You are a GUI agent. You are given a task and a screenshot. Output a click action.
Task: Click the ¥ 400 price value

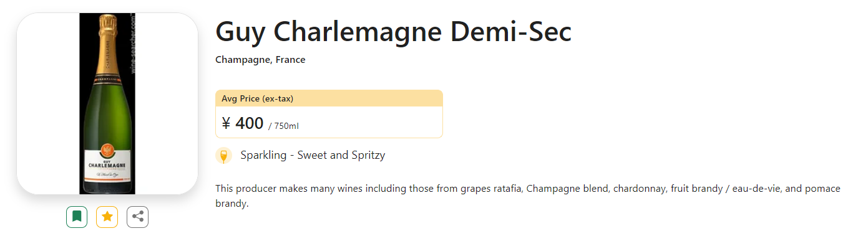coord(243,123)
